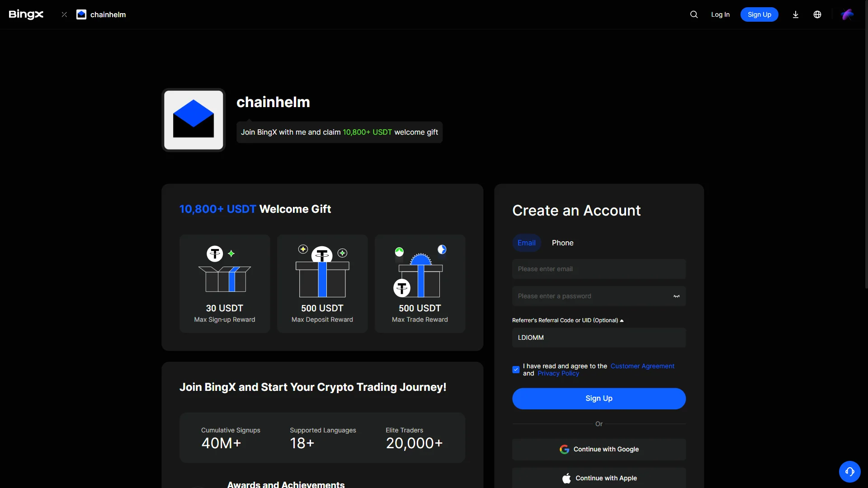Switch to the Email tab
The height and width of the screenshot is (488, 868).
point(527,243)
